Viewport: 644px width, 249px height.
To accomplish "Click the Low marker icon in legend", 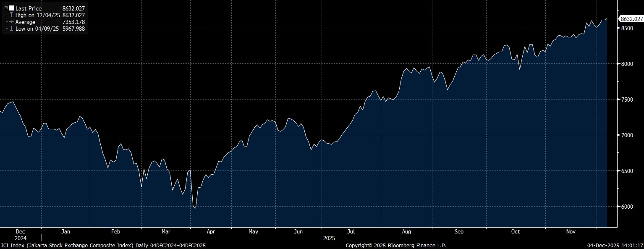I will pyautogui.click(x=11, y=29).
